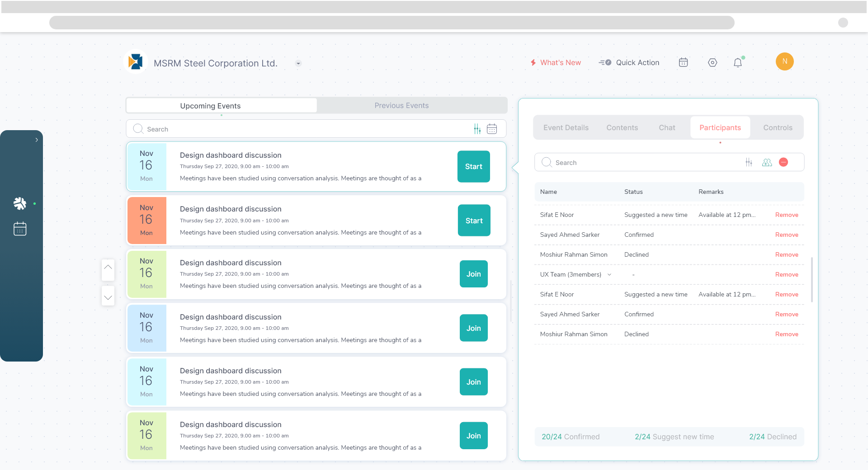
Task: Go to previous events with up arrow
Action: click(108, 270)
